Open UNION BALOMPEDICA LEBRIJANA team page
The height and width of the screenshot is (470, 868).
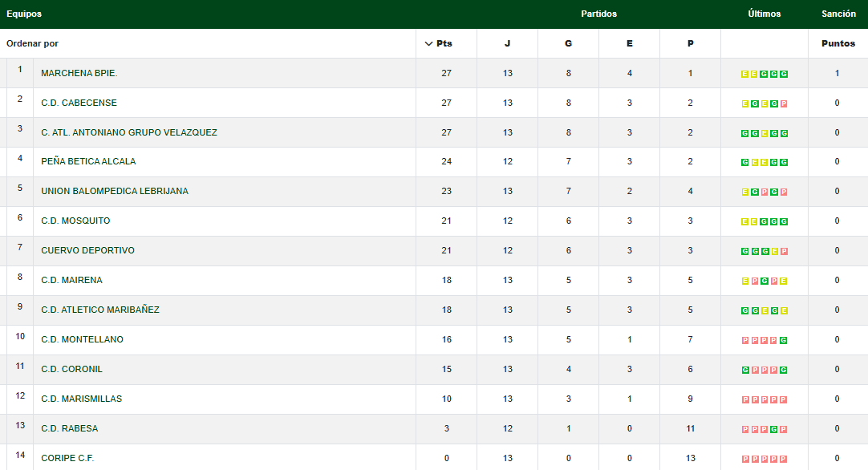coord(115,191)
